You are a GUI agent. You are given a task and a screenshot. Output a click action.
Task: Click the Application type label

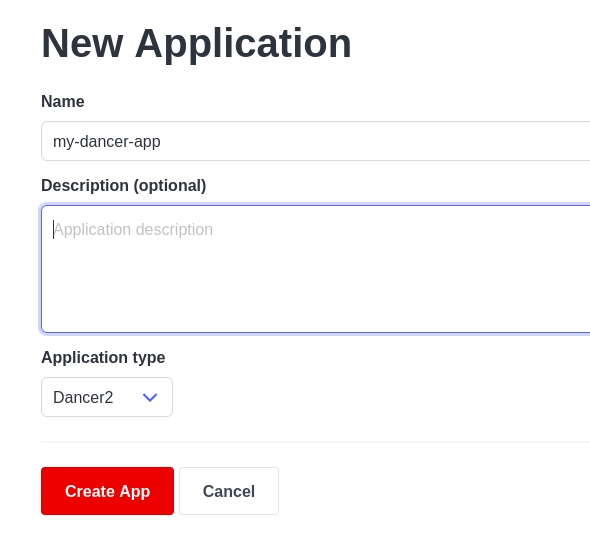[103, 357]
